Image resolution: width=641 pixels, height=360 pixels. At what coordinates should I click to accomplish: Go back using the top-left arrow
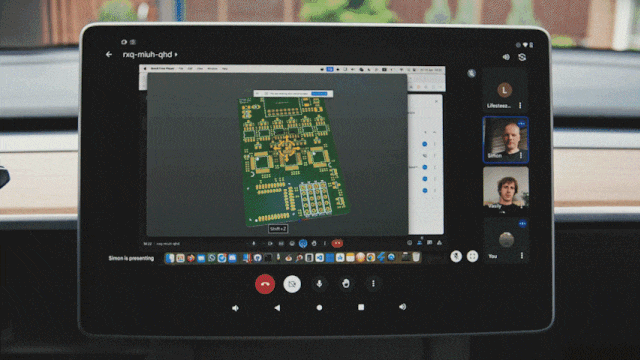[x=109, y=54]
